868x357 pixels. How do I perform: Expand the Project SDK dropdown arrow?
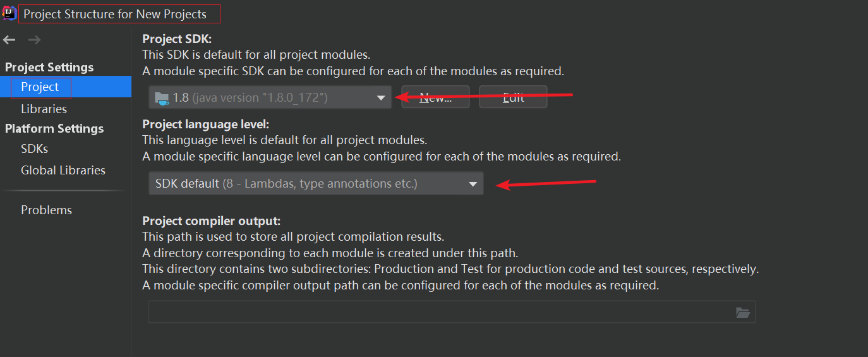pos(381,98)
